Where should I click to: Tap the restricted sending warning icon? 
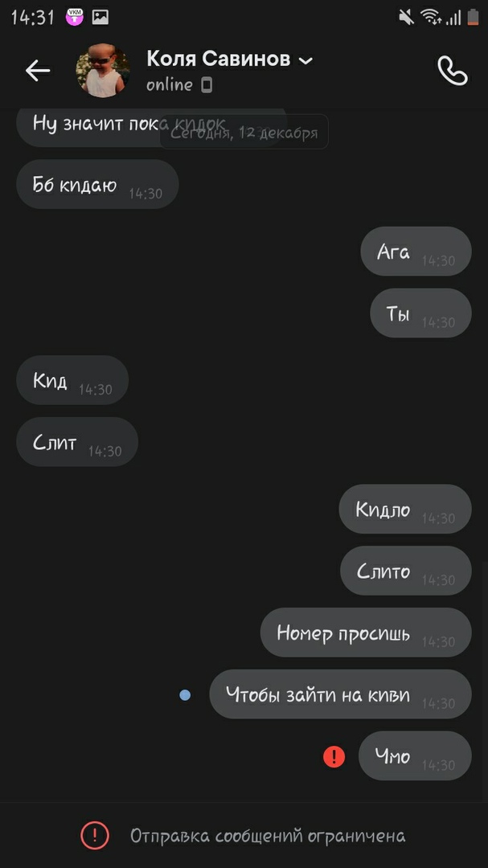(x=95, y=835)
